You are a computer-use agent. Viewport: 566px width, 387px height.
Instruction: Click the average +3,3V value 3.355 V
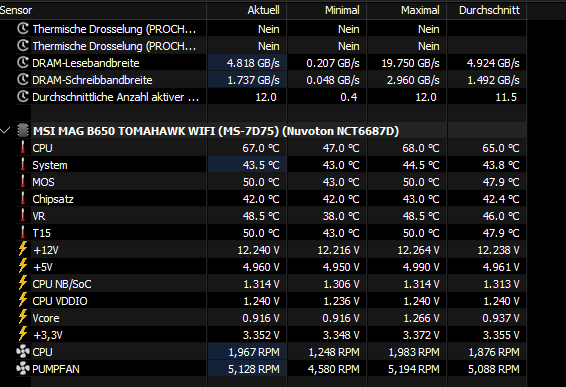[501, 335]
